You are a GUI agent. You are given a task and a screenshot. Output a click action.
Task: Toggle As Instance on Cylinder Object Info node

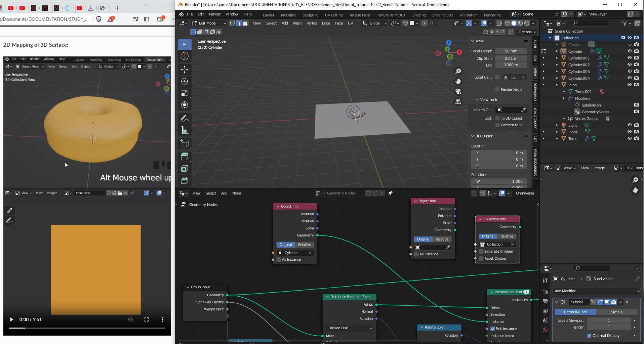[x=279, y=259]
